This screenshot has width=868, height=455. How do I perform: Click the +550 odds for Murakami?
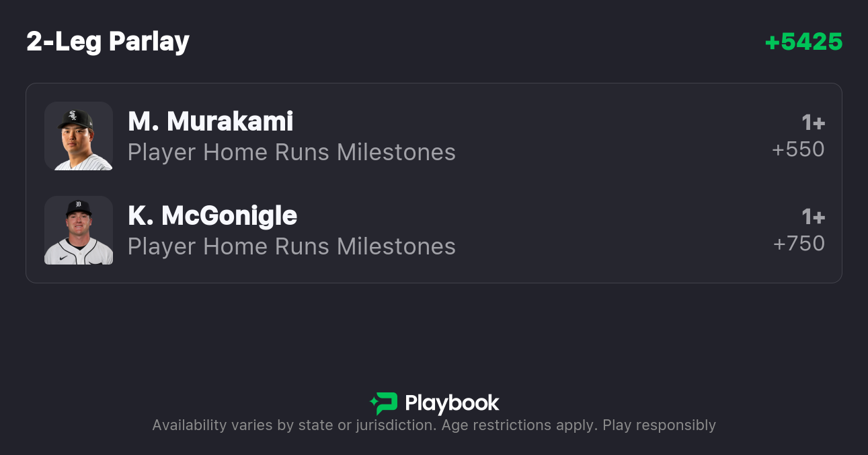pyautogui.click(x=798, y=149)
